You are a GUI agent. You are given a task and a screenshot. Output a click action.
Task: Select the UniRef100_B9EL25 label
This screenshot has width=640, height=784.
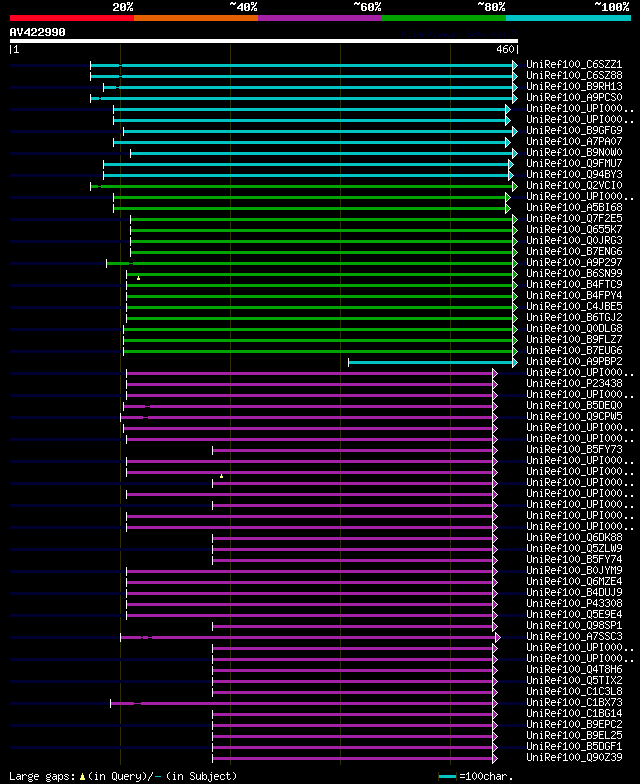click(574, 736)
